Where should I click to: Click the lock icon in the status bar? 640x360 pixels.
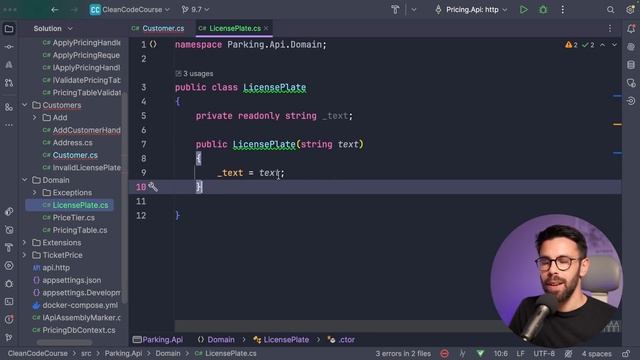626,353
